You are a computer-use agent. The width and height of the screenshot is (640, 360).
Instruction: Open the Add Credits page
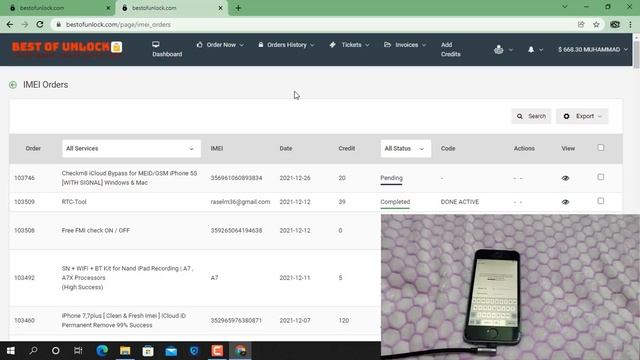point(451,49)
